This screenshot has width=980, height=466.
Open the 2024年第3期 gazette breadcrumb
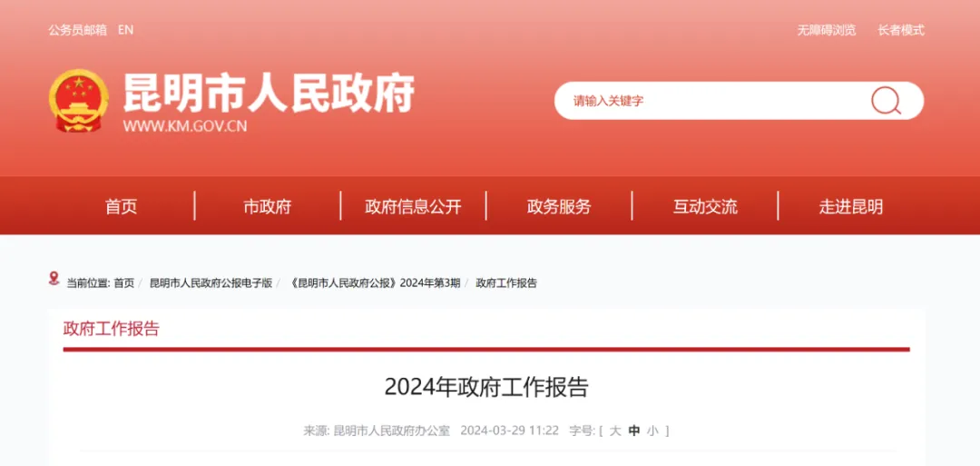coord(376,283)
